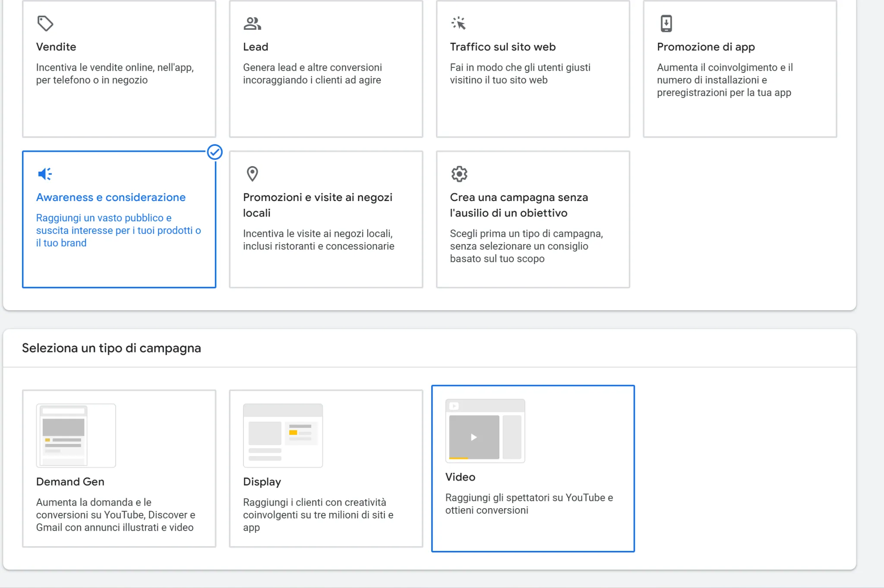Click the Awareness megaphone icon
The image size is (884, 588).
(x=45, y=174)
